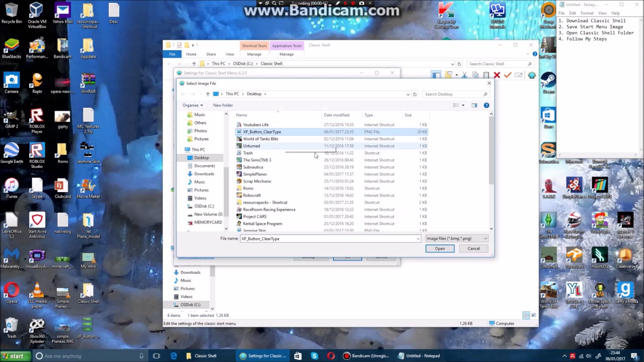The image size is (644, 362).
Task: Expand the change-view dropdown arrow
Action: point(462,105)
